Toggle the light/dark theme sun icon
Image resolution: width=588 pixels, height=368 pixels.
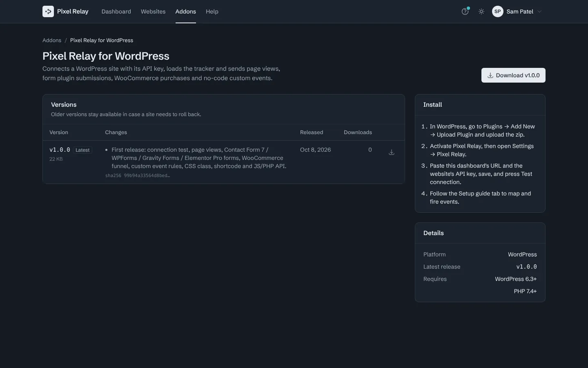coord(481,11)
